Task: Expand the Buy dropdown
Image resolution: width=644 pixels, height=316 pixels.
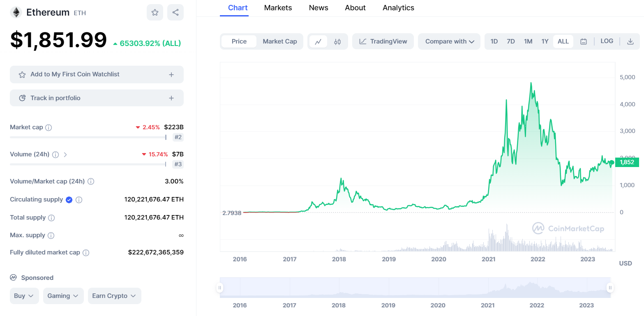Action: point(24,296)
